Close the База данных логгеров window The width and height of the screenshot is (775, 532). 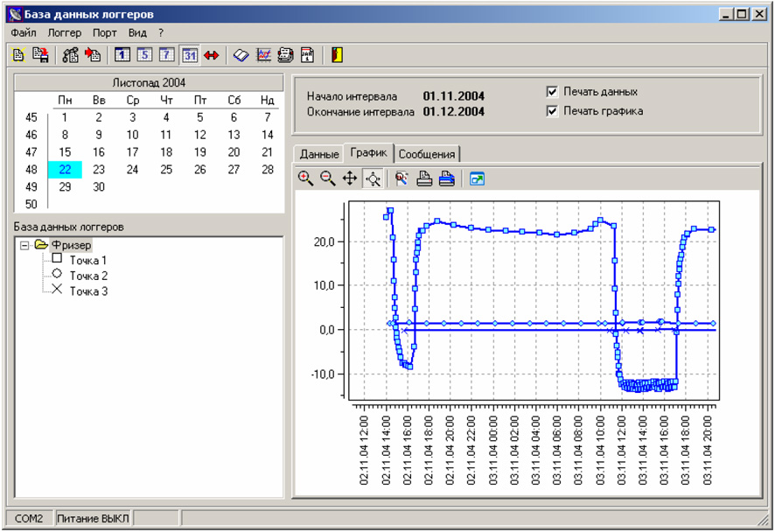(x=759, y=14)
